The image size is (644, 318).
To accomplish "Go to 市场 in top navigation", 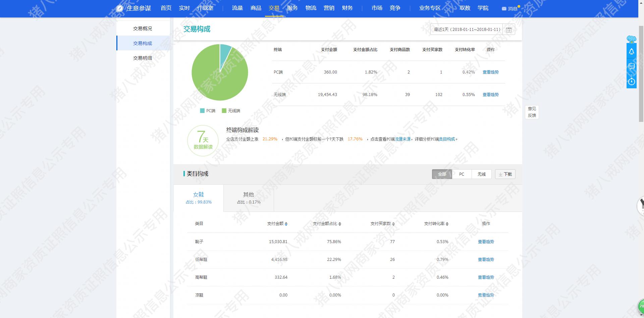I will pos(377,8).
